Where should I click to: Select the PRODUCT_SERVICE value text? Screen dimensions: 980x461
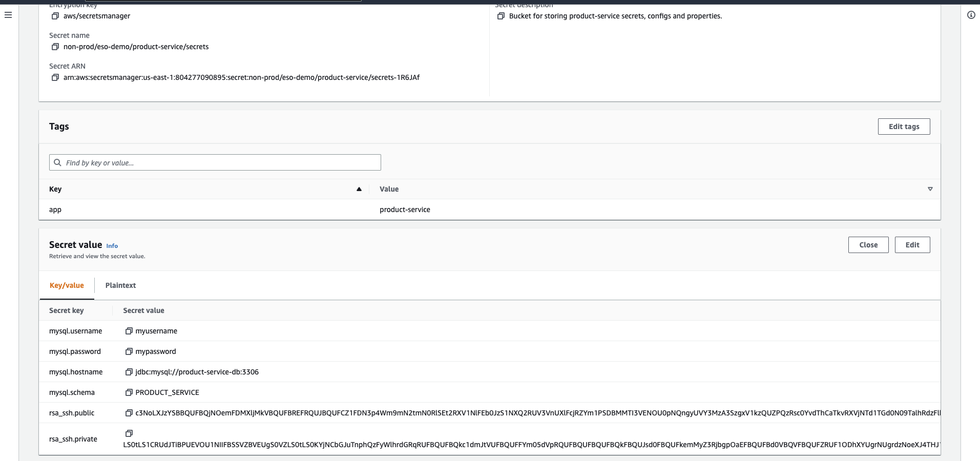pos(167,393)
